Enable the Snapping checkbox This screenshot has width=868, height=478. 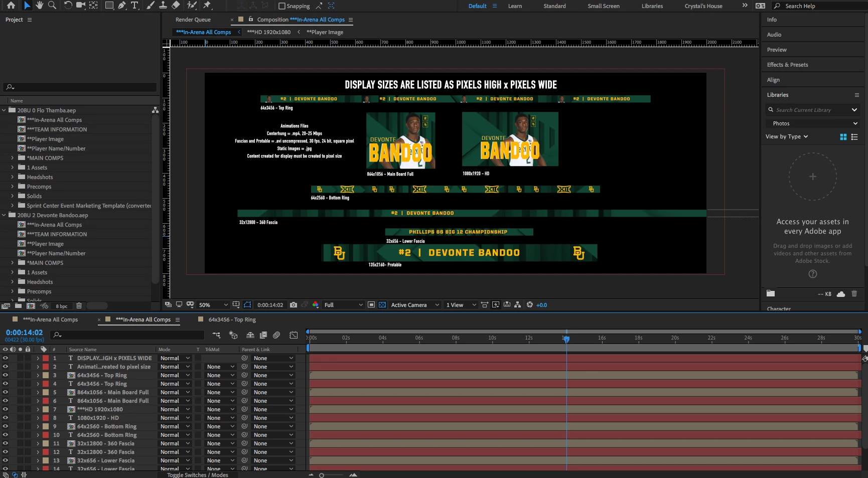click(282, 6)
